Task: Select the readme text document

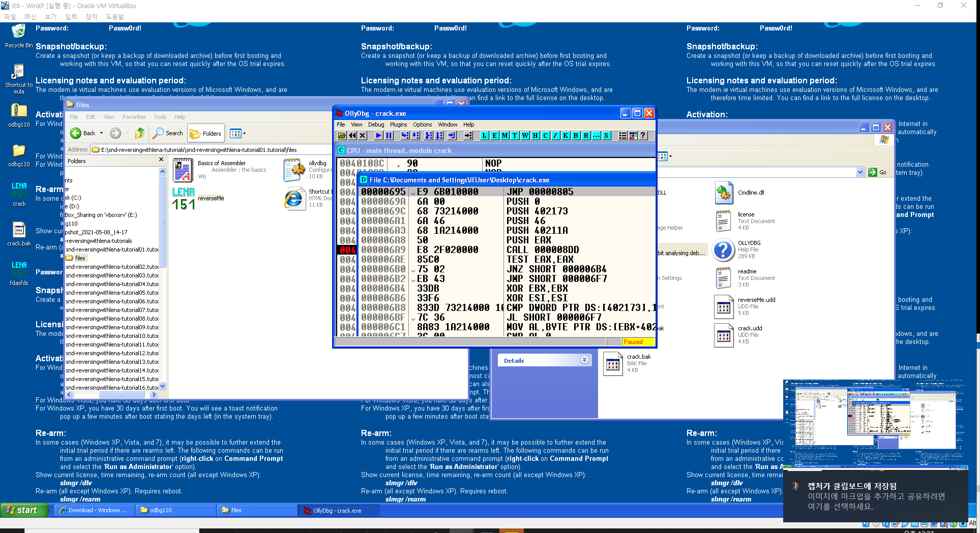Action: (x=745, y=278)
